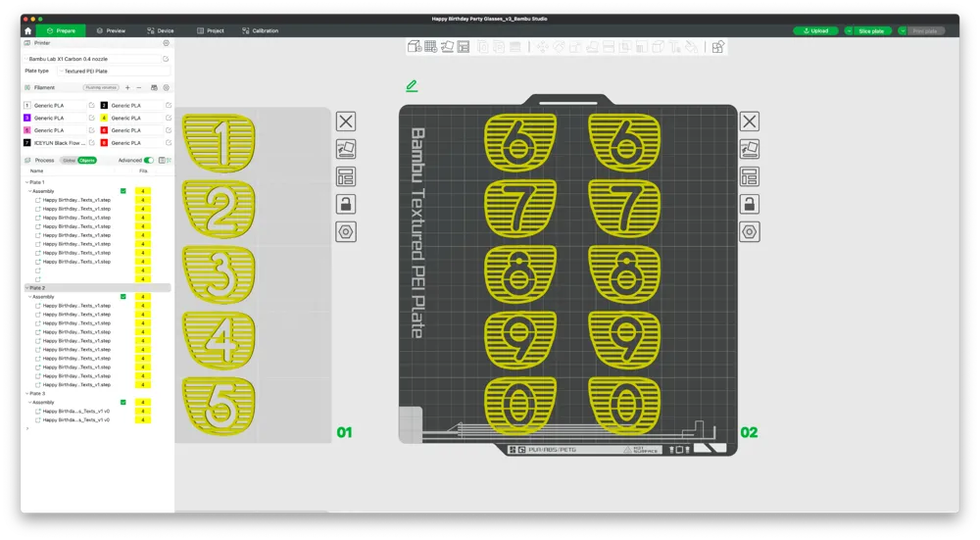
Task: Open the Calibration tab
Action: (261, 30)
